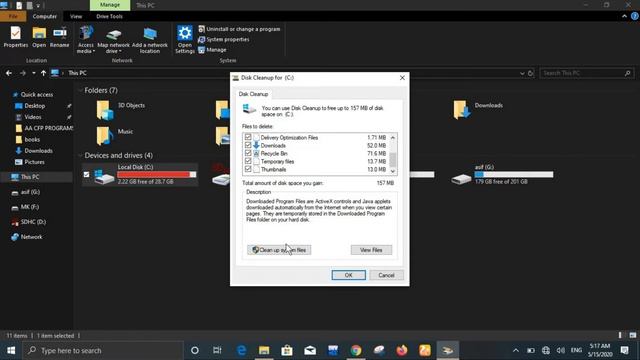Uncheck the Recycle Bin checkbox
Viewport: 640px width, 360px height.
pyautogui.click(x=248, y=153)
